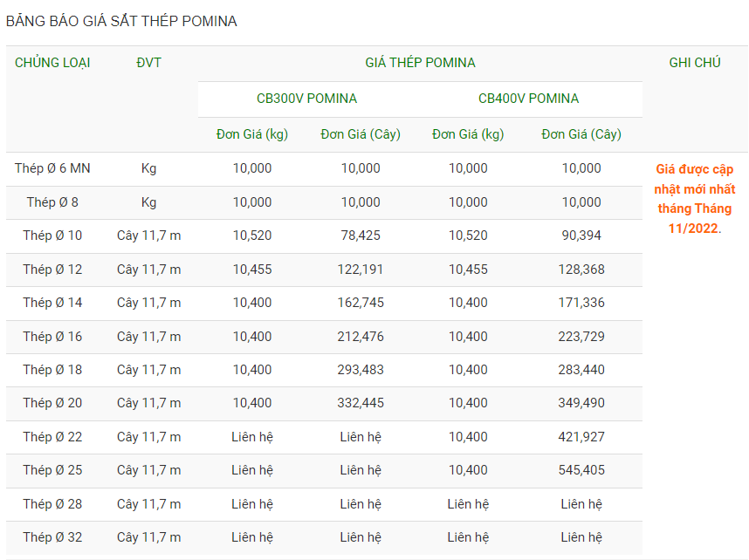Click "Đơn Giá (kg)" under CB400V POMINA
Viewport: 749px width, 560px height.
pos(468,134)
